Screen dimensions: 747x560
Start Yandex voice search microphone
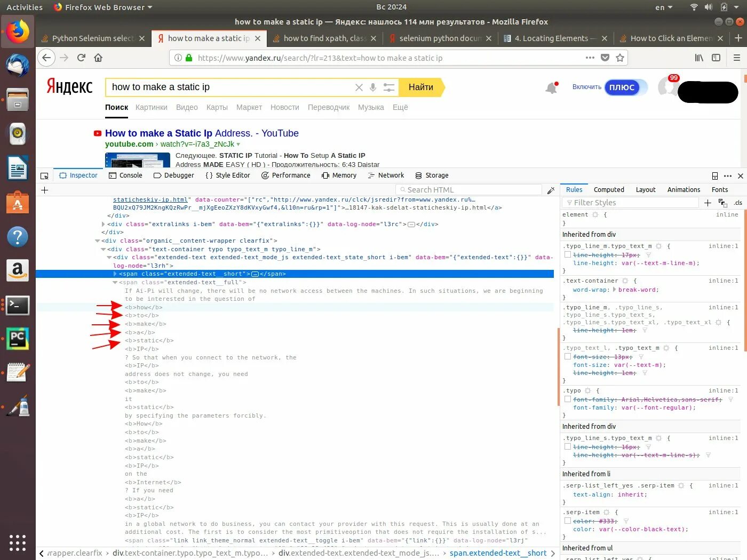[373, 87]
